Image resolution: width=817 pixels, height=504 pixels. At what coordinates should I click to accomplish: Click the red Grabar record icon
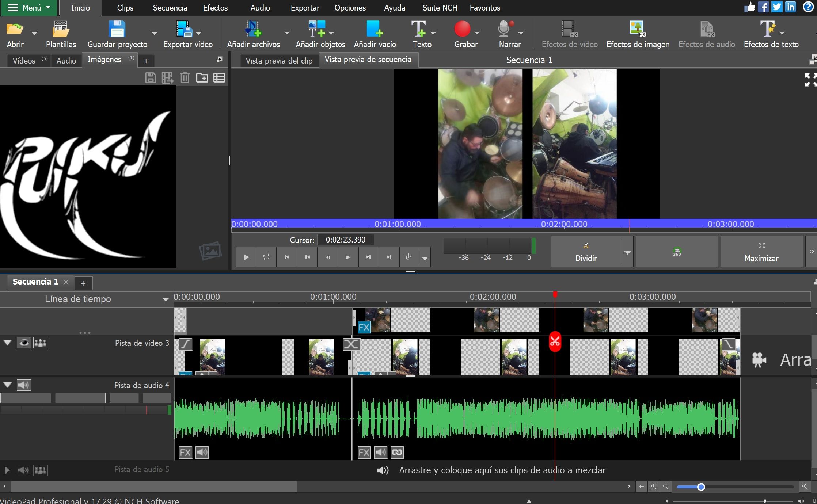(x=462, y=29)
